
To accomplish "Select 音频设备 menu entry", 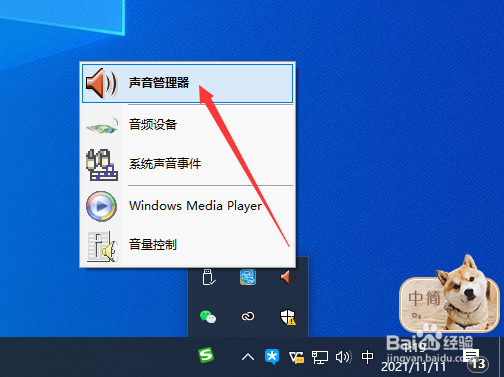I will coord(187,124).
